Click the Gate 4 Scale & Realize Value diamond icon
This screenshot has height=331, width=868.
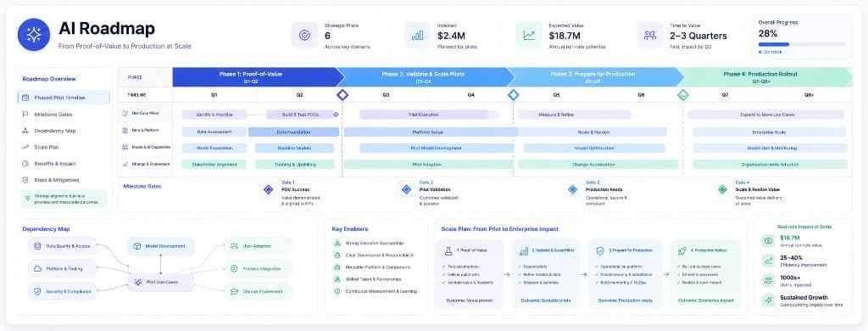click(722, 189)
